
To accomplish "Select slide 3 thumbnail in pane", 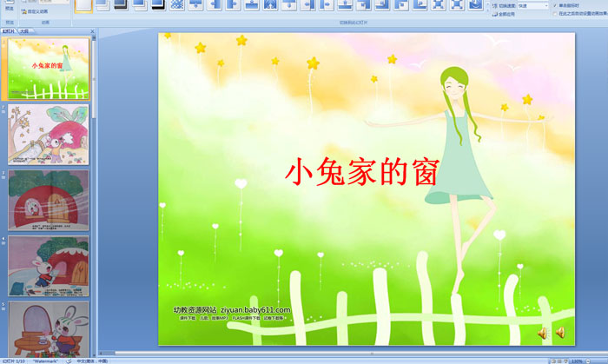I will (49, 201).
